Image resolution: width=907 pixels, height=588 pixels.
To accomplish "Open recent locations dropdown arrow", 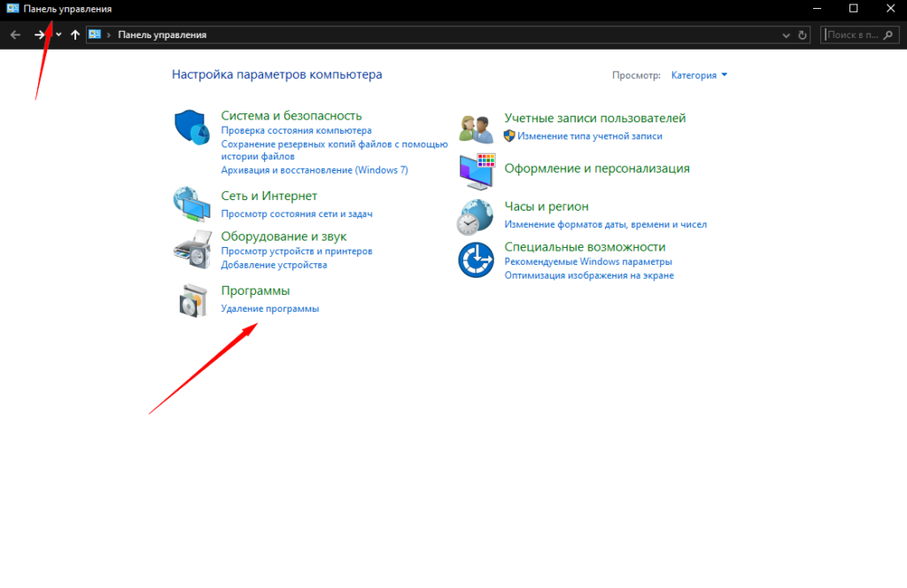I will pyautogui.click(x=58, y=35).
